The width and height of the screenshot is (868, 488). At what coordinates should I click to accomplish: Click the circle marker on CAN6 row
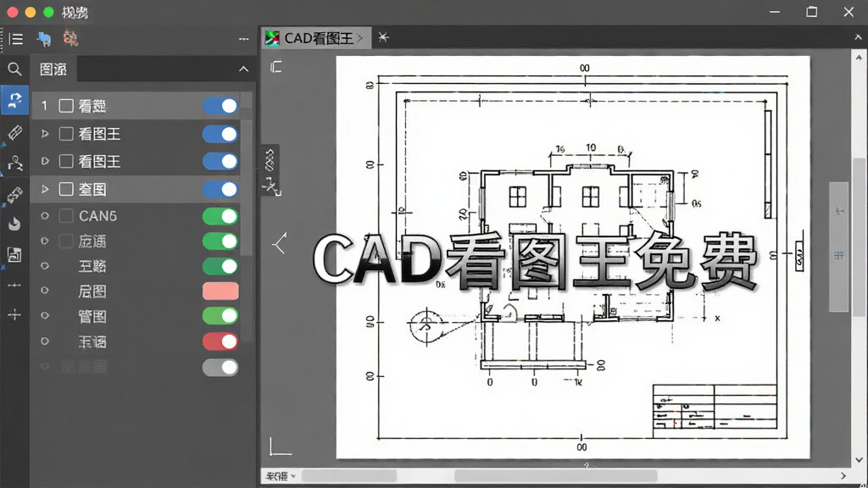[x=45, y=216]
